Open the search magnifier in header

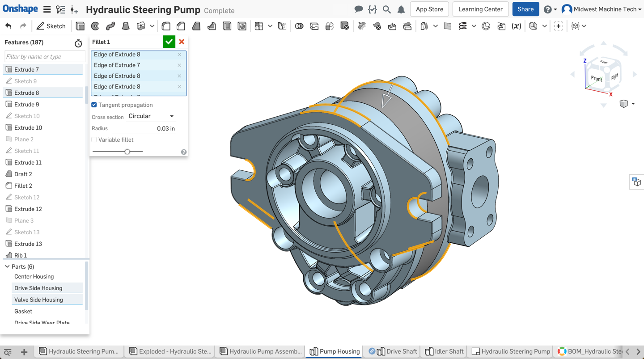(x=387, y=9)
